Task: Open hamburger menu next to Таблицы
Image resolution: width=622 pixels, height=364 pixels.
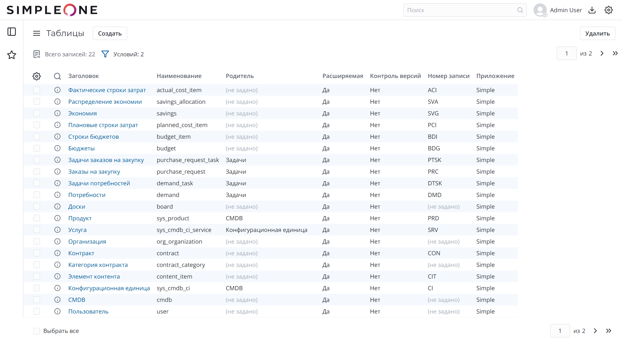Action: [x=37, y=33]
